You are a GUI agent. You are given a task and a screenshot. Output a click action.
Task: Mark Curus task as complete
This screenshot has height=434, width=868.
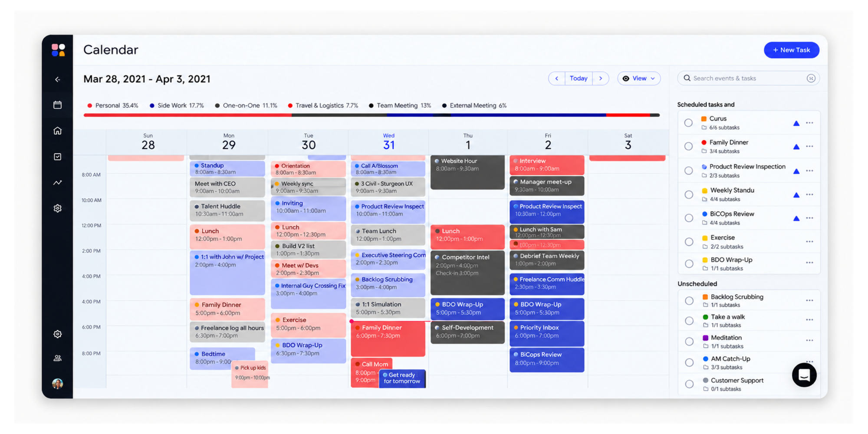(688, 123)
